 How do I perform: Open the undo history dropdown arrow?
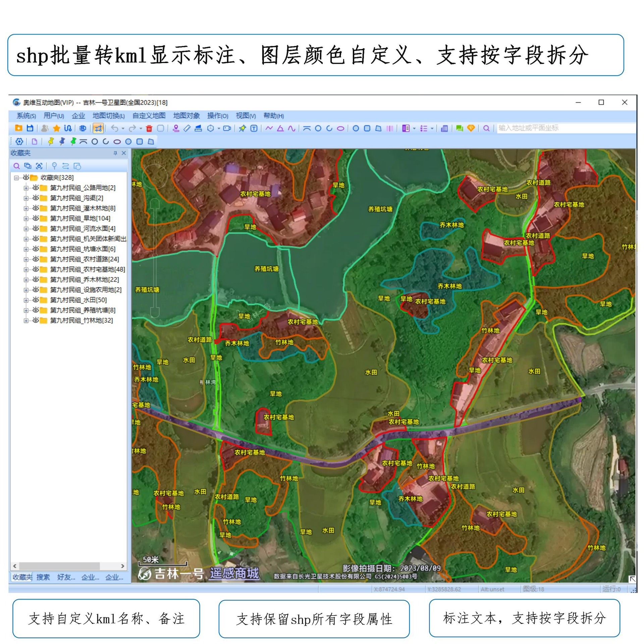tap(123, 128)
